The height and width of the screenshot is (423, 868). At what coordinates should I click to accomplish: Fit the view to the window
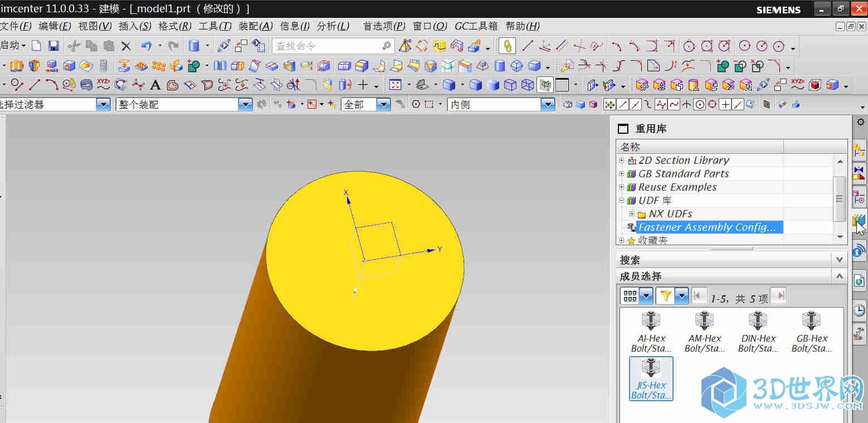point(396,85)
